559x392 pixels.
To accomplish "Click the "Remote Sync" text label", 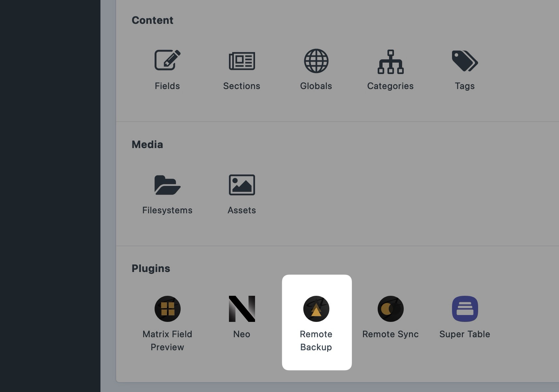I will [x=390, y=334].
